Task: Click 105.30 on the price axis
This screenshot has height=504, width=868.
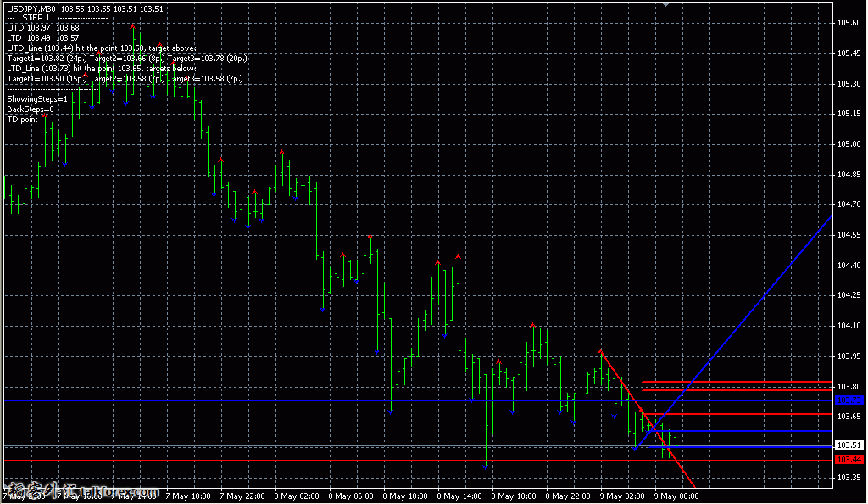Action: (x=849, y=84)
